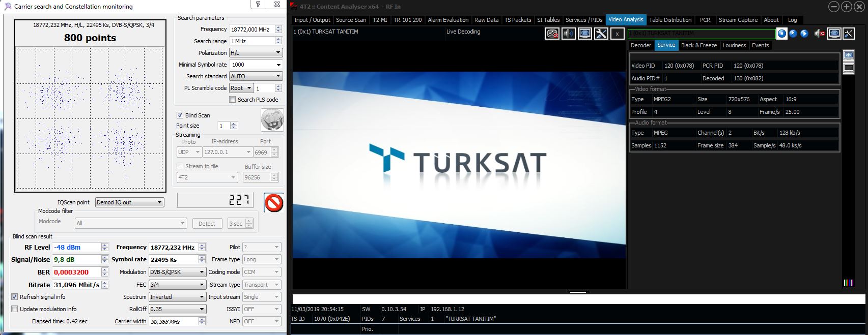This screenshot has width=868, height=335.
Task: Click the Point size stepper
Action: point(234,126)
